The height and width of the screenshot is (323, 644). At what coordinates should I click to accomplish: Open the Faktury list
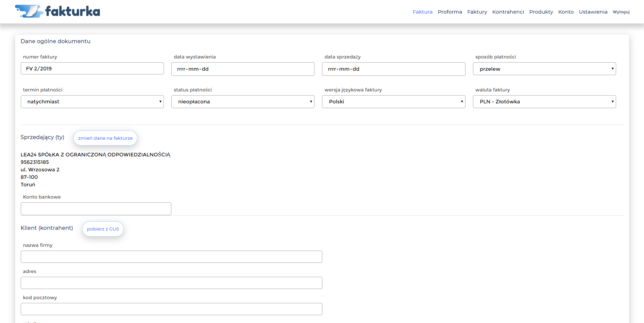(477, 12)
